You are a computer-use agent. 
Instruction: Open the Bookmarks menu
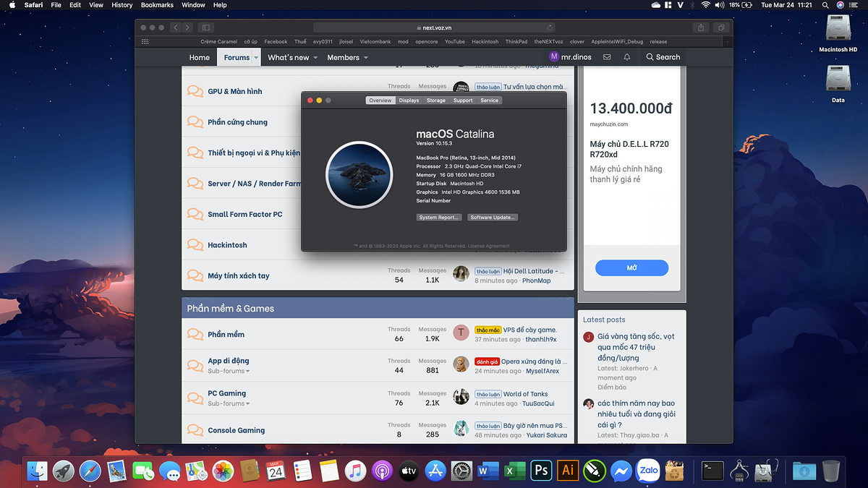157,5
